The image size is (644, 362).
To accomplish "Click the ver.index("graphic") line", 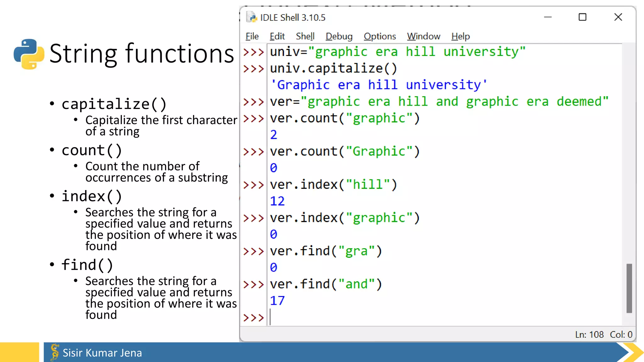I will (x=345, y=218).
